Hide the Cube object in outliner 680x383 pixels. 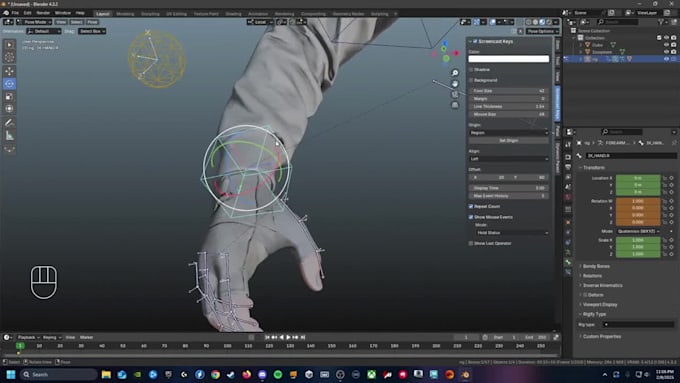coord(667,45)
